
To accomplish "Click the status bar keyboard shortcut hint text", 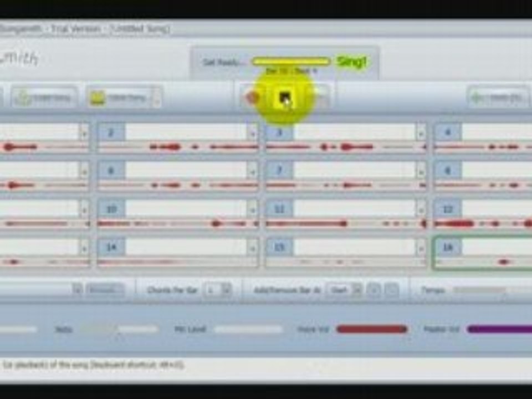I will coord(93,365).
